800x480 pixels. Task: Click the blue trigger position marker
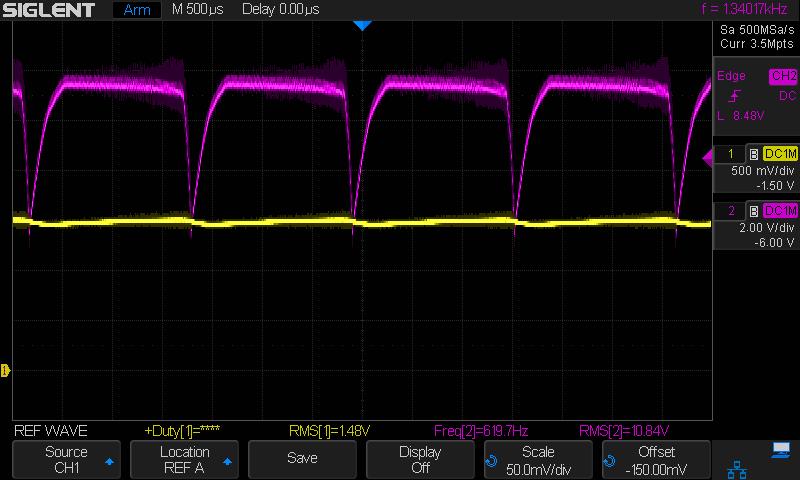(x=362, y=26)
